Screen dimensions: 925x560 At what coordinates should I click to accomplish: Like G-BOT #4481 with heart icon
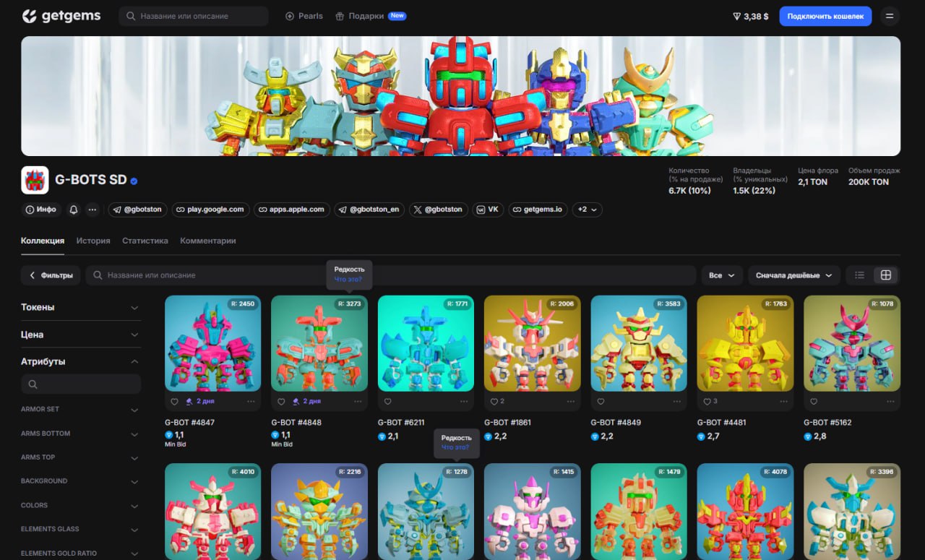click(707, 401)
